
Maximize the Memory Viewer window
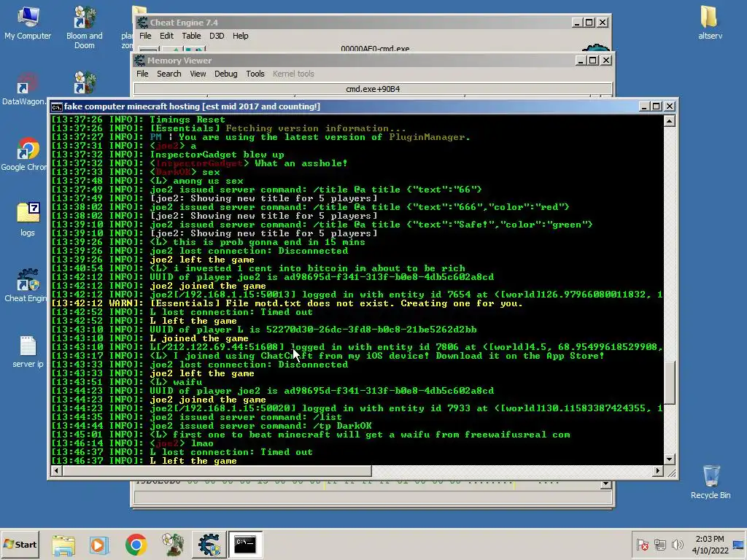[592, 60]
